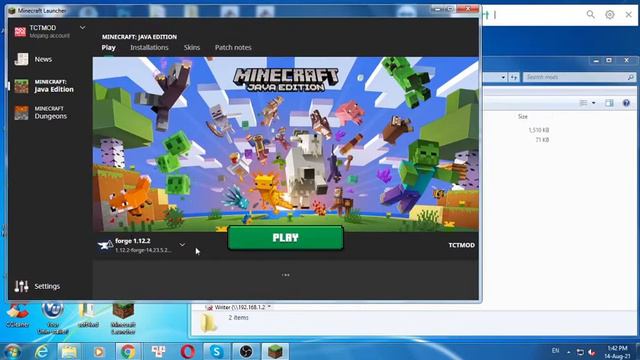Open the Minecraft Launcher desktop shortcut
Screen dimensions: 640x360
pyautogui.click(x=123, y=318)
